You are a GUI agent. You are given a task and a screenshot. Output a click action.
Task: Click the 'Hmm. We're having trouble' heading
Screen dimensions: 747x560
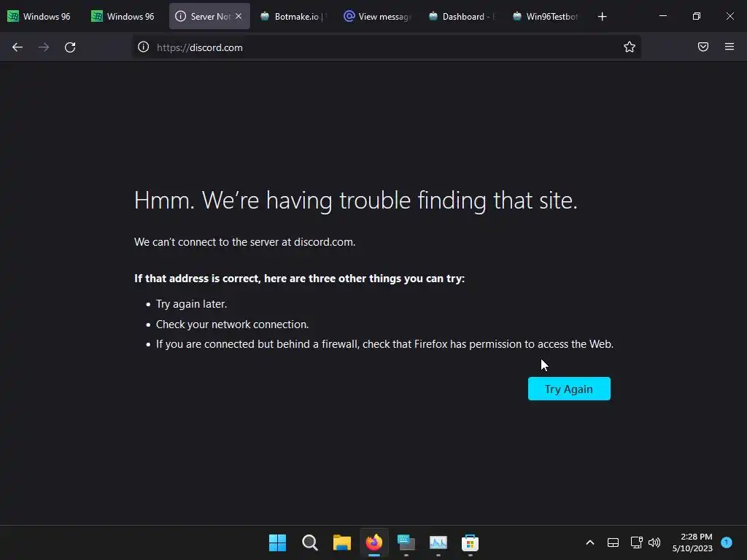point(356,201)
